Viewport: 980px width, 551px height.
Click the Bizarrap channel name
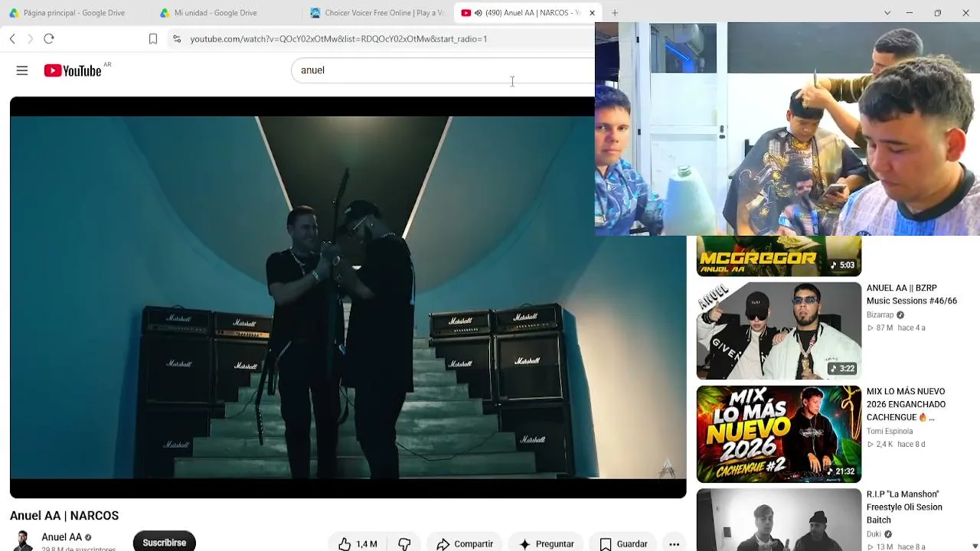(x=880, y=315)
